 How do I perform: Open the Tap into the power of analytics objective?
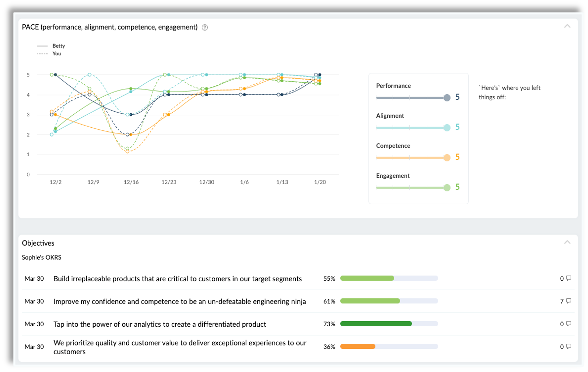pos(160,324)
